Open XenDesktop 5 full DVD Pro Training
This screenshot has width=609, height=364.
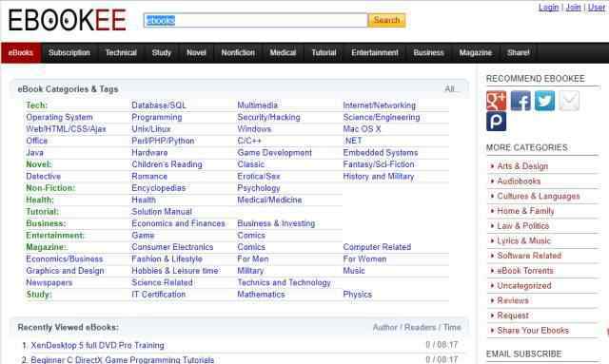coord(97,345)
